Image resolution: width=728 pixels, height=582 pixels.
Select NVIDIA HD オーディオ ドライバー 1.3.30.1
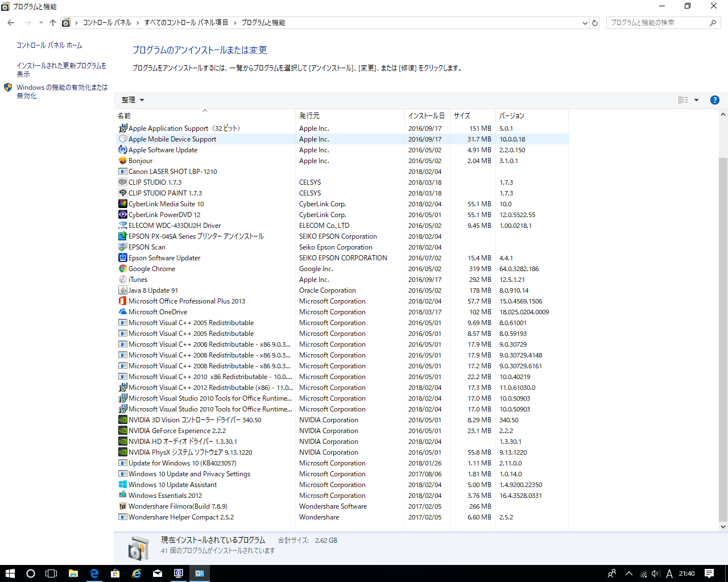point(341,442)
